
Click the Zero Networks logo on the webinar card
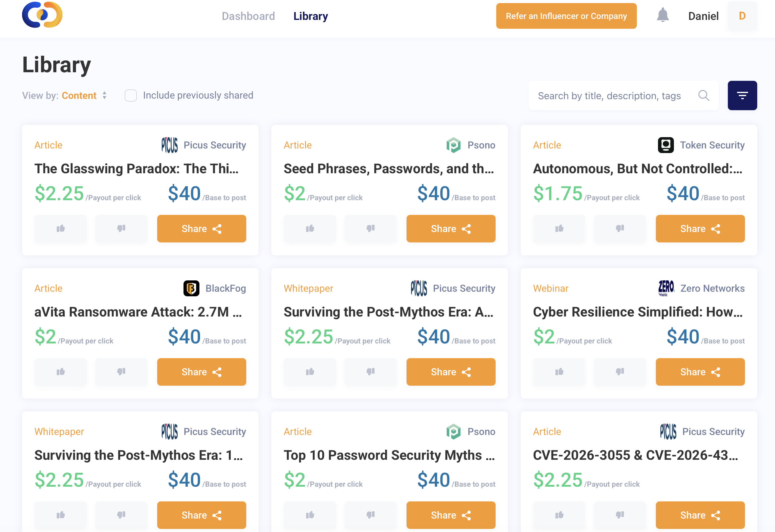(666, 288)
